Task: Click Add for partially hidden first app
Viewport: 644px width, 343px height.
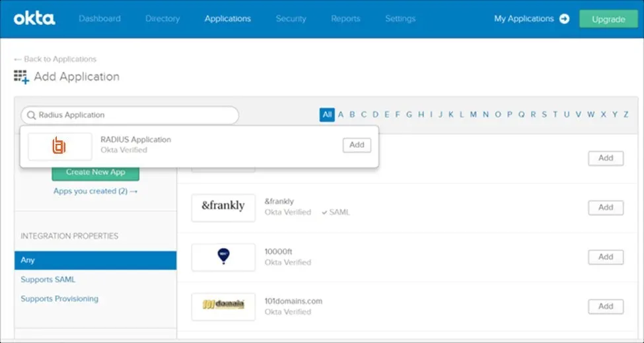Action: (x=606, y=158)
